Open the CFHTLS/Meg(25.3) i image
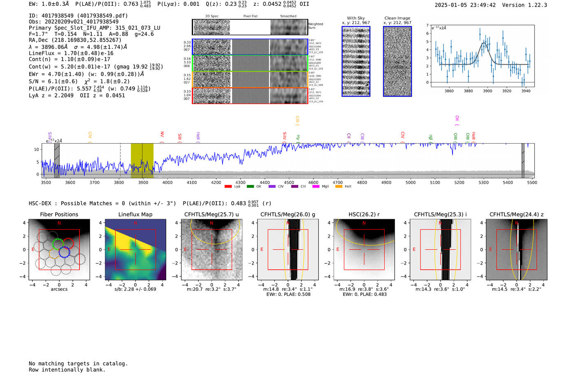The image size is (576, 392). coord(440,249)
